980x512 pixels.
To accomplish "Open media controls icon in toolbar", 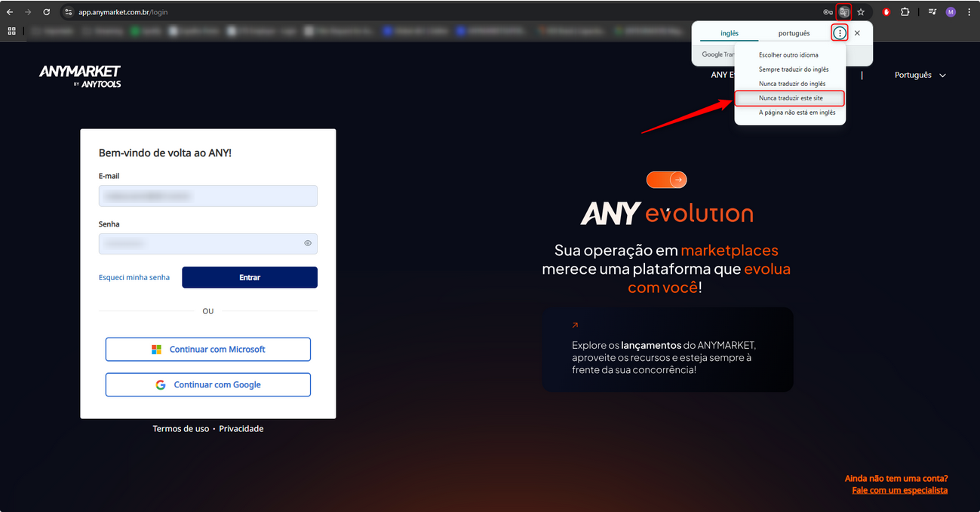I will click(x=932, y=12).
